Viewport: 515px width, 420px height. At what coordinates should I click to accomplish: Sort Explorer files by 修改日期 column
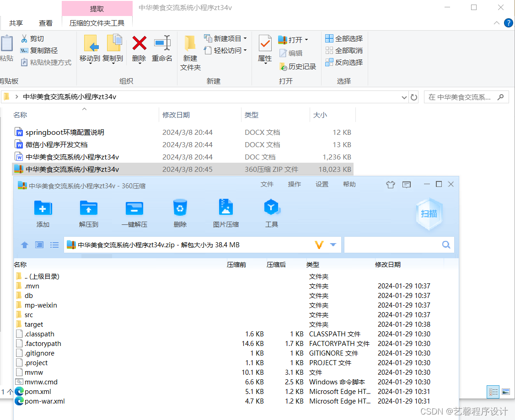(176, 115)
